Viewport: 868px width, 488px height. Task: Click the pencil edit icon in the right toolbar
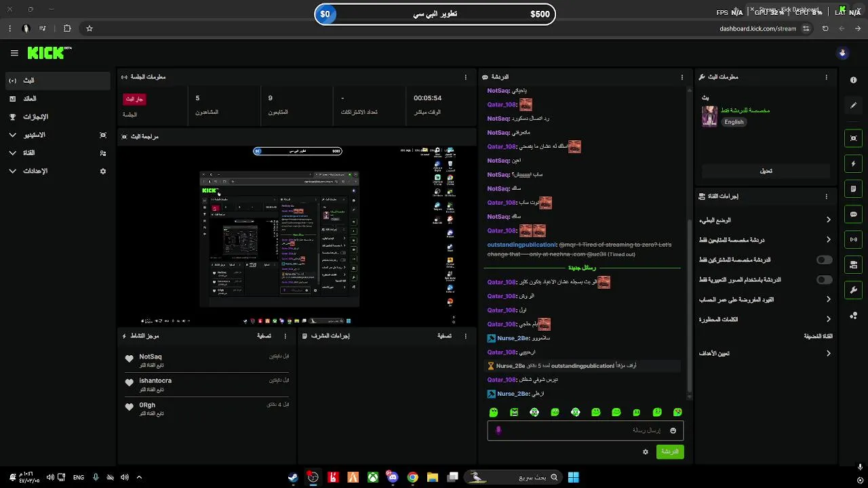pos(853,105)
